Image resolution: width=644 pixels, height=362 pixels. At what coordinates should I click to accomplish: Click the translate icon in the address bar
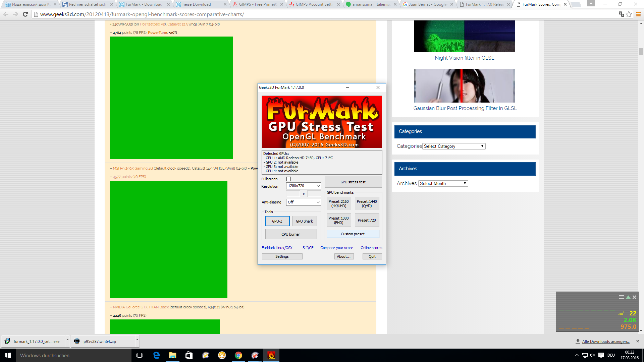click(621, 14)
